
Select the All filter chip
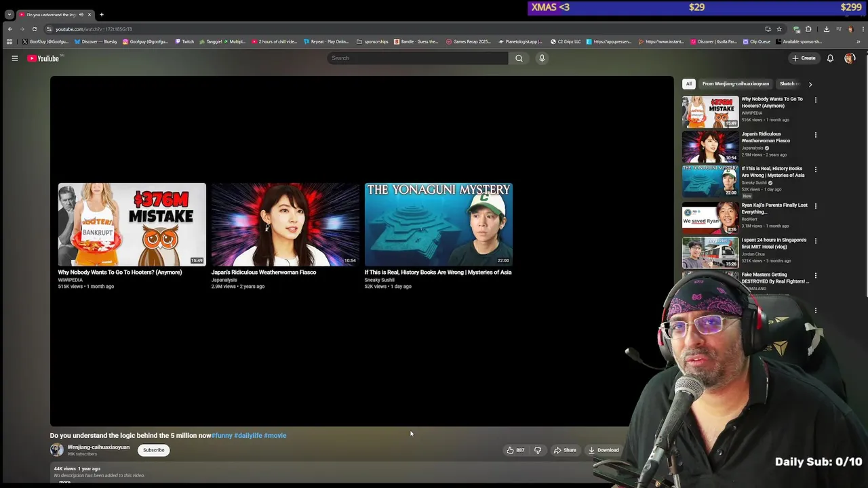688,84
